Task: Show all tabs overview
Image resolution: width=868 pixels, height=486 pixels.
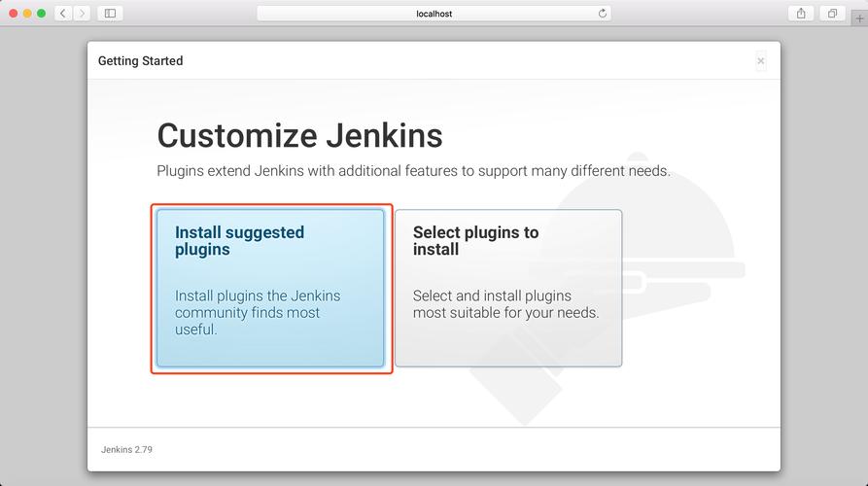Action: 832,14
